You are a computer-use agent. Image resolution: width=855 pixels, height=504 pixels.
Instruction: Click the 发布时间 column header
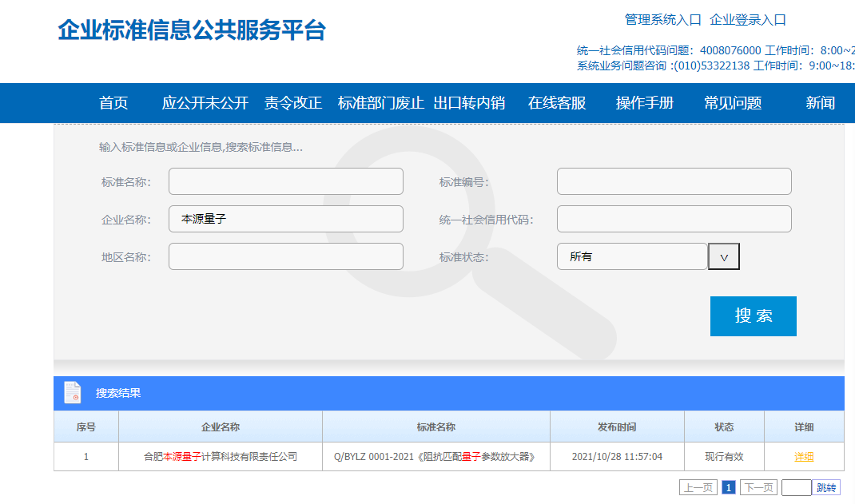617,427
